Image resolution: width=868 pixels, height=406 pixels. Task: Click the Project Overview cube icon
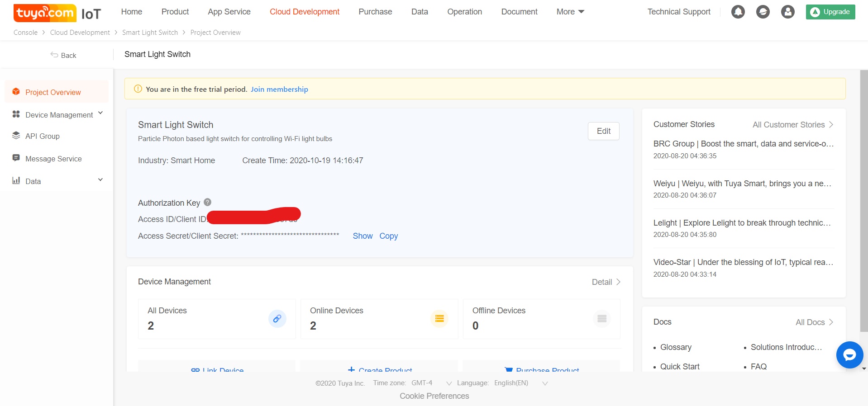coord(16,92)
